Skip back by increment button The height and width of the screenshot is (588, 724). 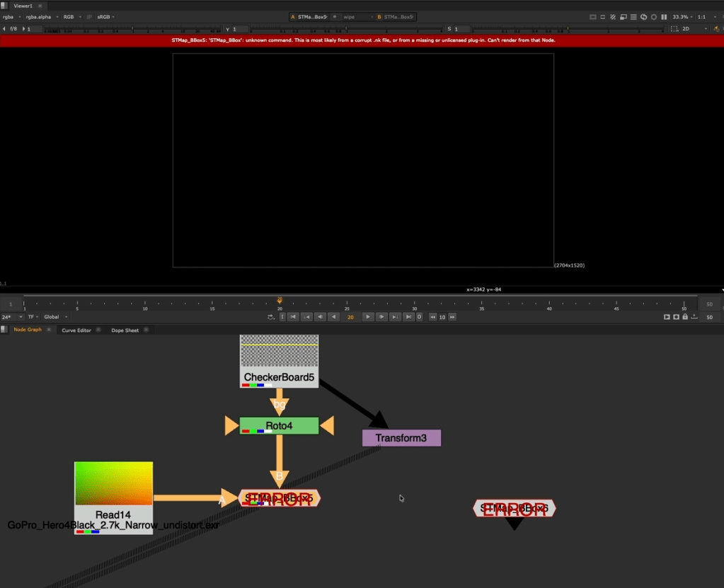pyautogui.click(x=432, y=317)
